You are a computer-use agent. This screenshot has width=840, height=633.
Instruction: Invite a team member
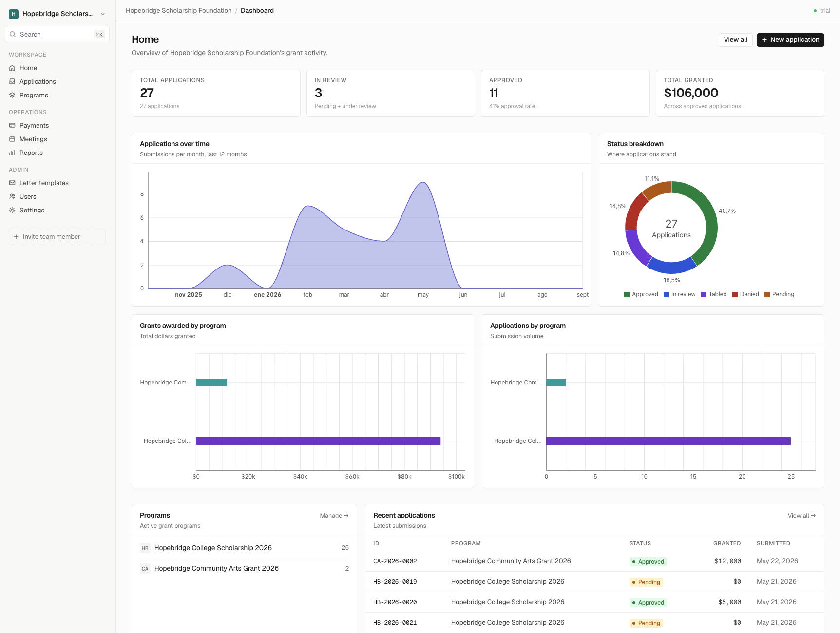[x=57, y=237]
